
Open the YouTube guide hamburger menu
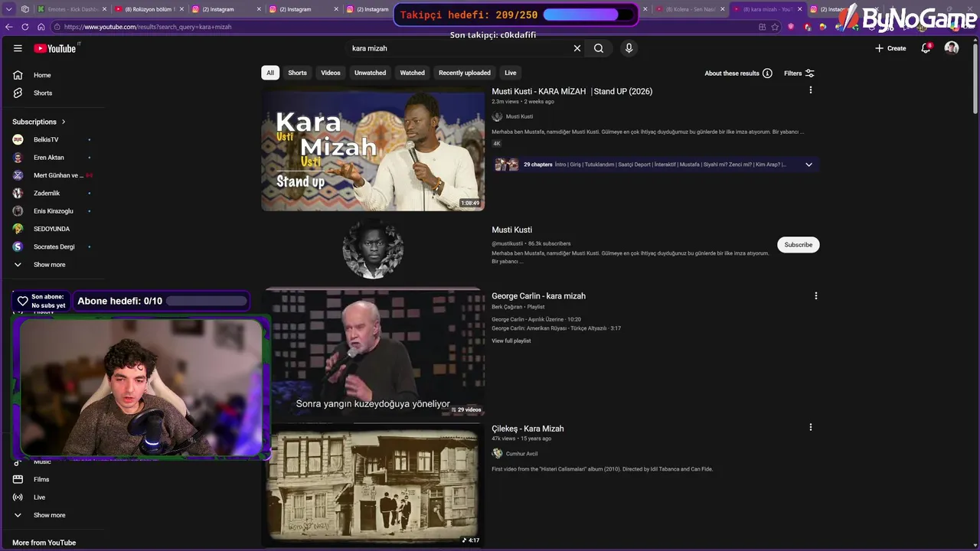coord(18,48)
